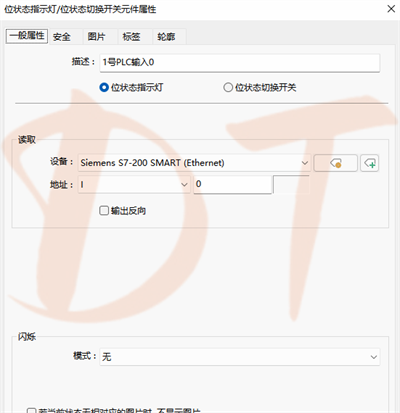The width and height of the screenshot is (400, 413).
Task: Click the small grey box beside the address field
Action: [x=291, y=184]
